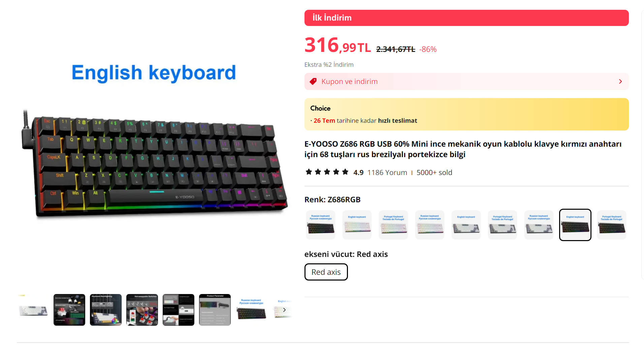Choose the black Russian keyboard color variant
The height and width of the screenshot is (350, 644).
320,225
